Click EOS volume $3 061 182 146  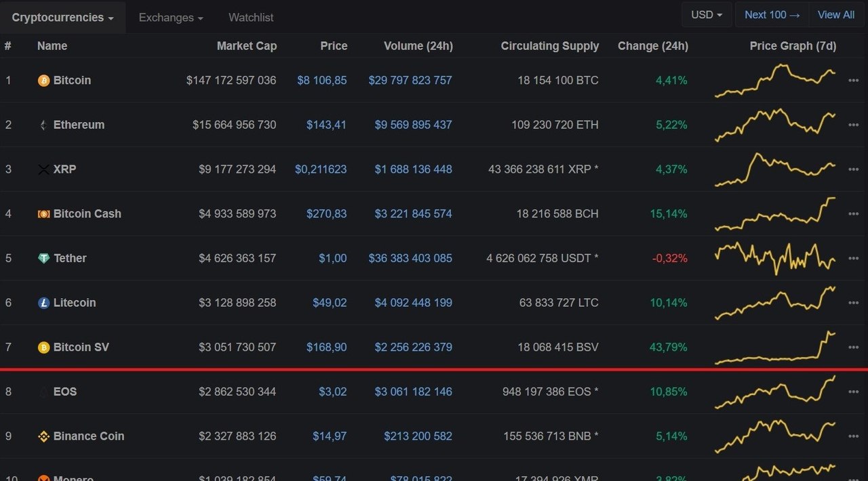click(414, 392)
